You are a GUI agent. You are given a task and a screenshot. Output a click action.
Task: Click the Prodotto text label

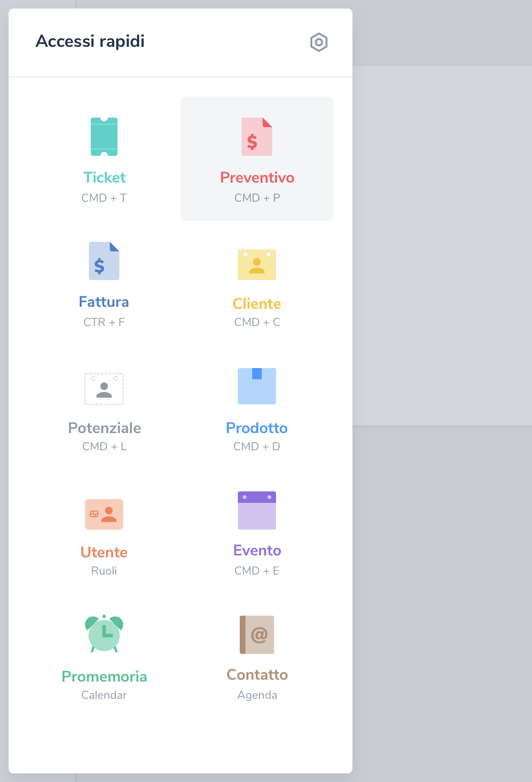[x=257, y=428]
